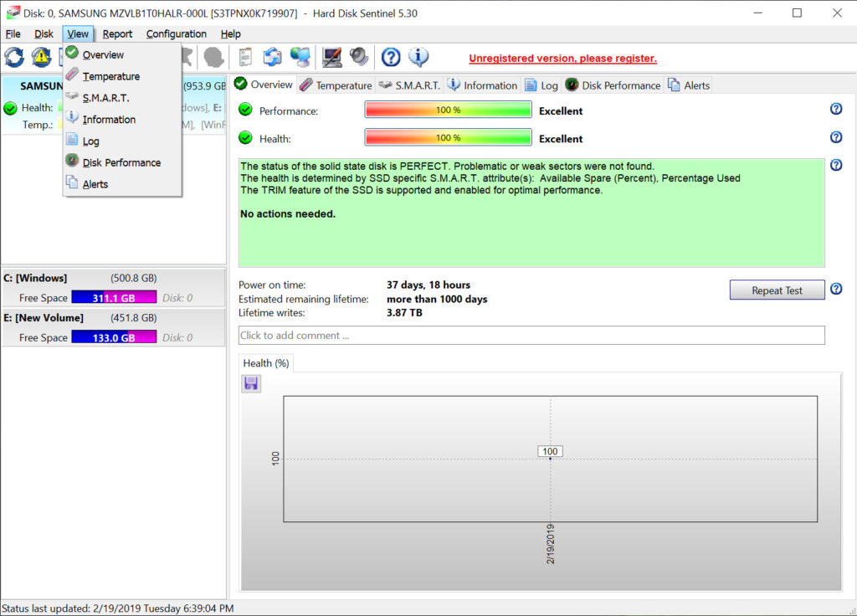Viewport: 857px width, 616px height.
Task: Select the Health (%) graph tab
Action: click(x=266, y=363)
